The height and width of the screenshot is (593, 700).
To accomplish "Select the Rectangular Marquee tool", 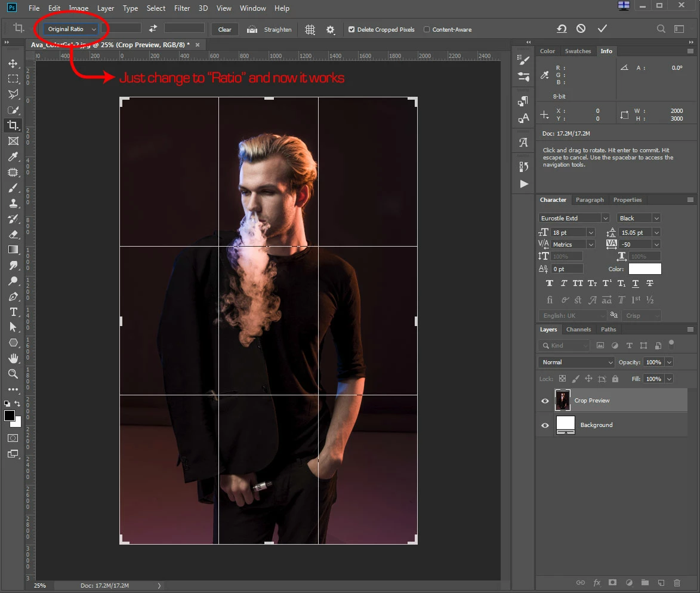I will click(x=13, y=79).
